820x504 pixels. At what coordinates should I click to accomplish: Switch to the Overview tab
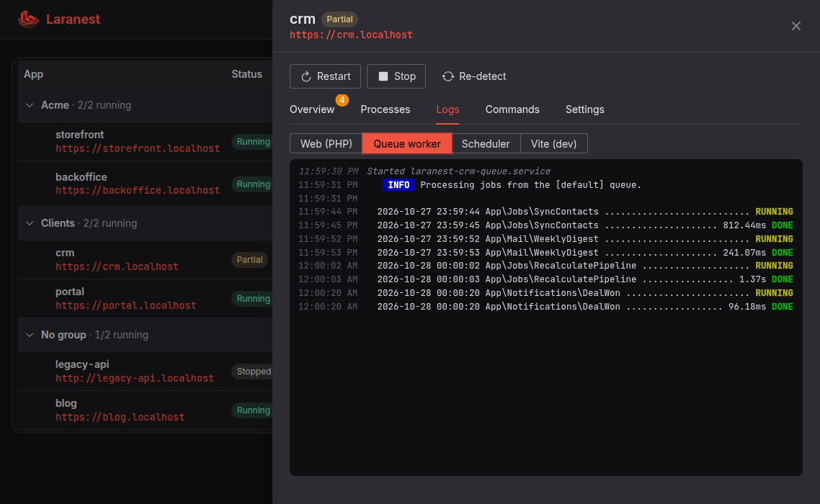tap(312, 109)
